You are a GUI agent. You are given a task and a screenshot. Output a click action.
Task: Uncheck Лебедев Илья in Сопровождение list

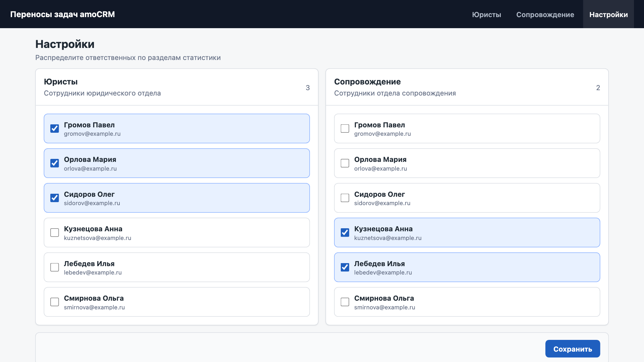point(345,267)
